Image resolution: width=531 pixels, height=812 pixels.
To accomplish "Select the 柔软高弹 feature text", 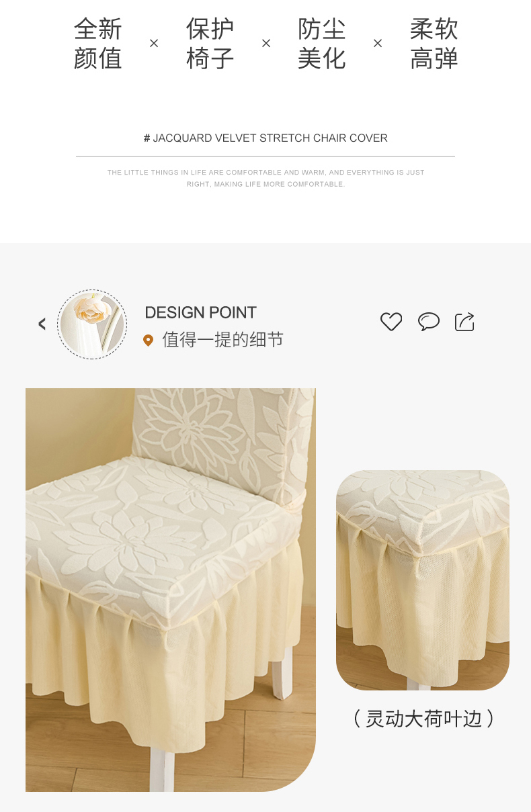I will [x=434, y=44].
